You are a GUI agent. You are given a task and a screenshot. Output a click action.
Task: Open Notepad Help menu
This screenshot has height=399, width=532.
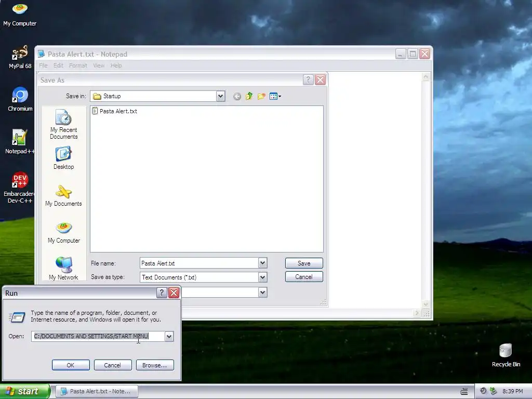pyautogui.click(x=116, y=65)
